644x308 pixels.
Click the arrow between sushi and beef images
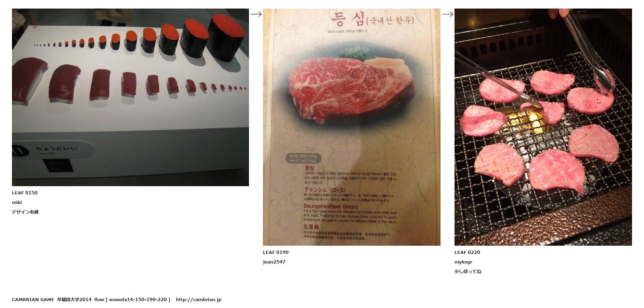click(256, 14)
